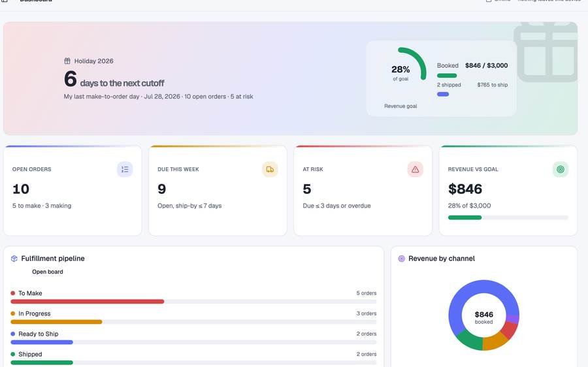Click the Revenue by channel circle icon

[401, 259]
